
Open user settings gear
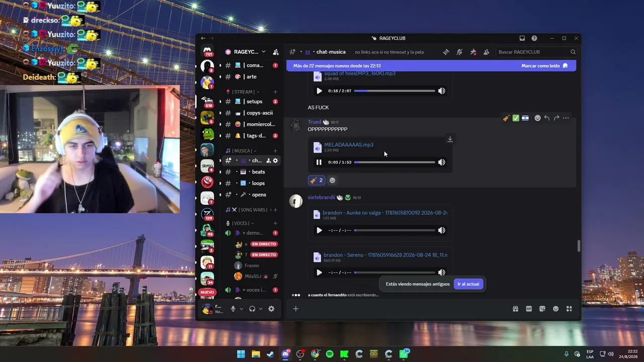pyautogui.click(x=271, y=309)
